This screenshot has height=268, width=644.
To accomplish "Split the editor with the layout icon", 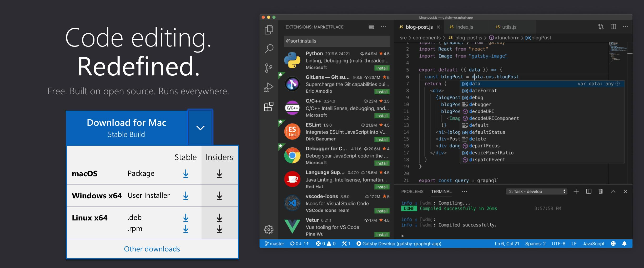I will [x=613, y=27].
